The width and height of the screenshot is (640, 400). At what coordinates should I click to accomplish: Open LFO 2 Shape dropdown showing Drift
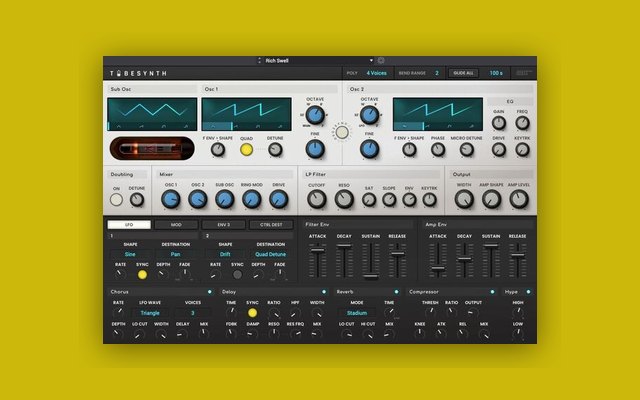[x=225, y=254]
